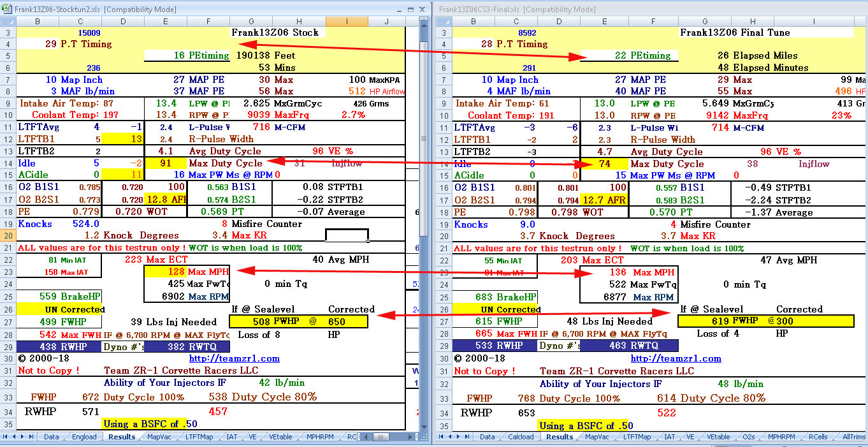Click previous-sheet arrow in Final.xls window
Screen dimensions: 868x447
click(449, 437)
